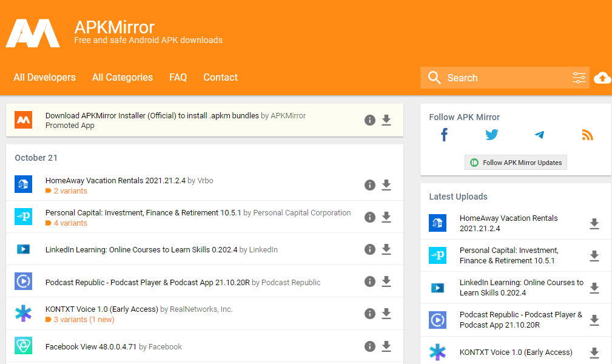The width and height of the screenshot is (612, 364).
Task: Download HomeAway in Latest Uploads sidebar
Action: pyautogui.click(x=594, y=223)
